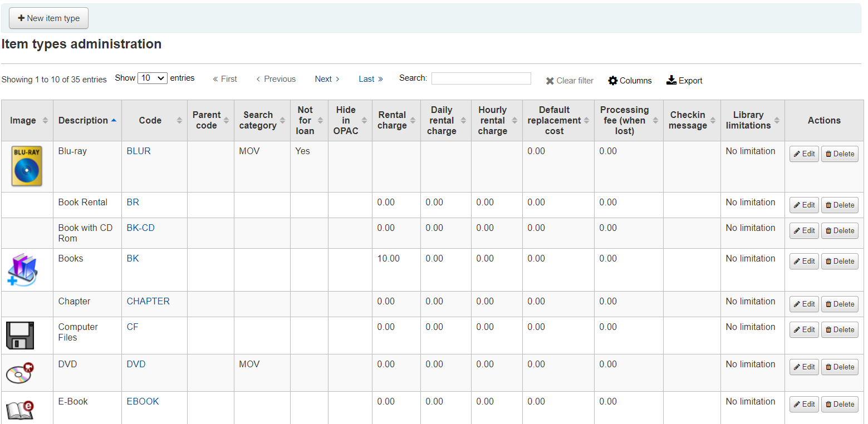Edit the Chapter item type
This screenshot has height=424, width=868.
(804, 304)
